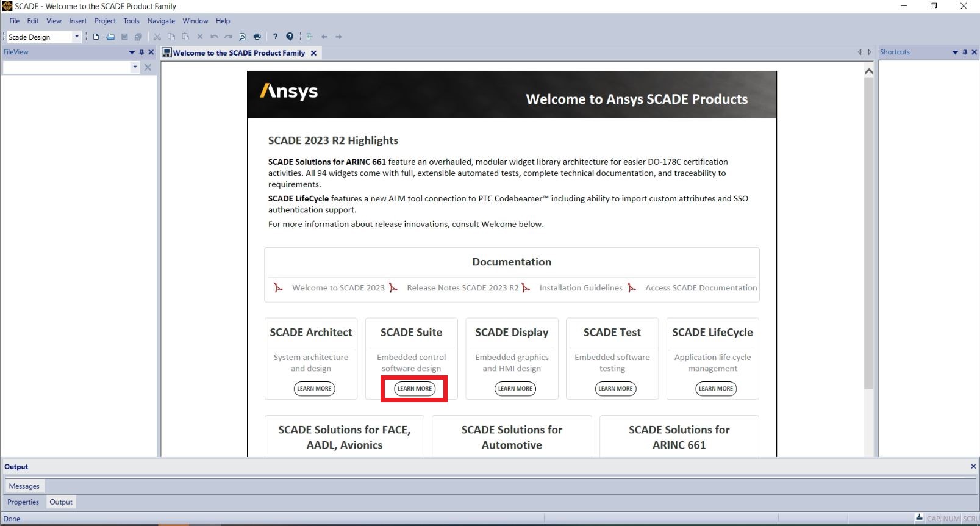The width and height of the screenshot is (980, 526).
Task: Click the green locate/sync toolbar icon
Action: point(309,37)
